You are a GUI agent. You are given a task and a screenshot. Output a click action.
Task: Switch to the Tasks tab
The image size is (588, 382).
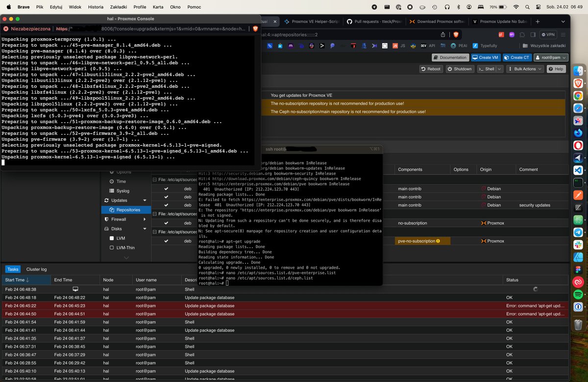point(13,269)
